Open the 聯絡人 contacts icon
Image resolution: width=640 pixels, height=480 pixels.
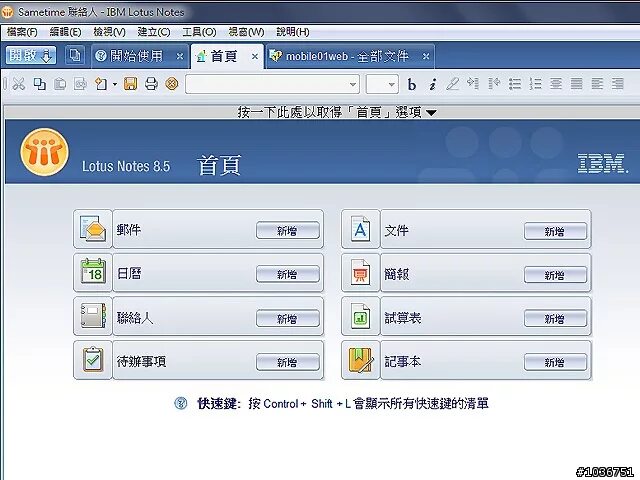(x=93, y=316)
